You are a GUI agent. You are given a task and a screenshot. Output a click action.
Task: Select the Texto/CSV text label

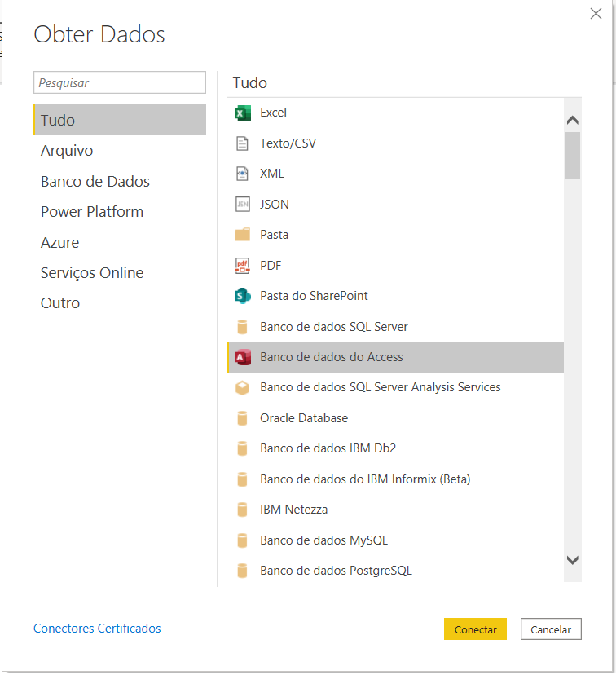point(288,143)
